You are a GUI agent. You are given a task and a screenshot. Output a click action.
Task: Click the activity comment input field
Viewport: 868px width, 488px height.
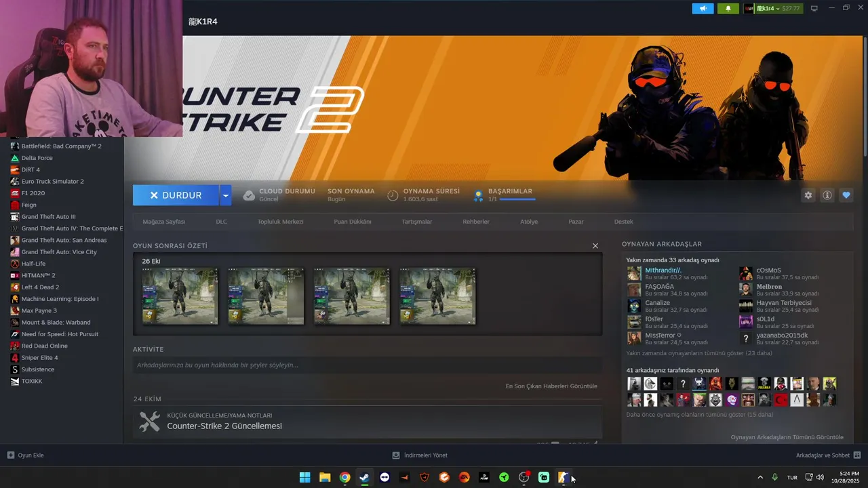pyautogui.click(x=367, y=365)
